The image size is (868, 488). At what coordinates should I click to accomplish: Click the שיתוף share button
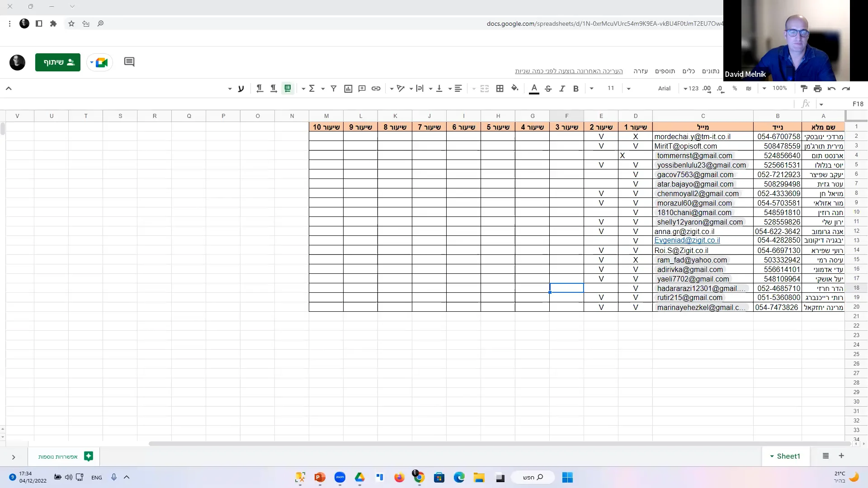pyautogui.click(x=58, y=62)
